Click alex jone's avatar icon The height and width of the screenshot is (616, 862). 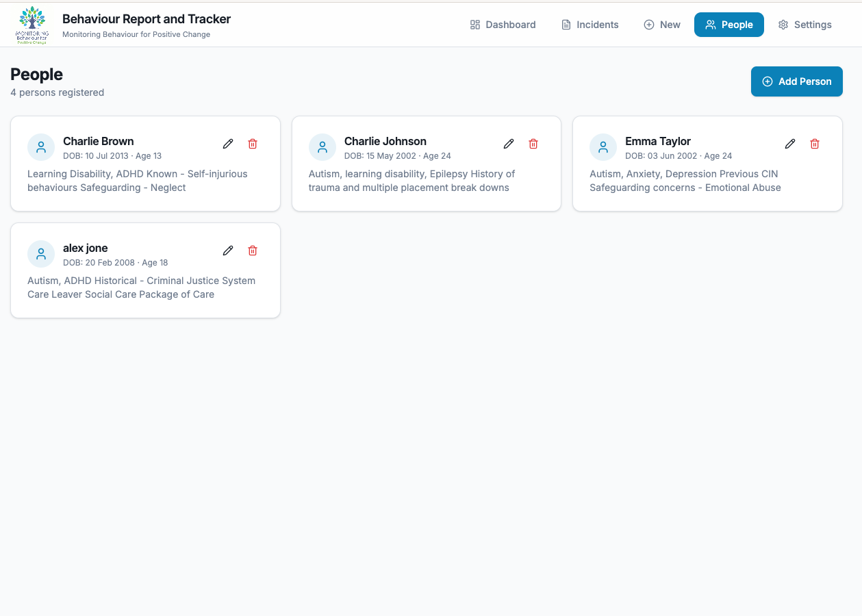tap(41, 254)
